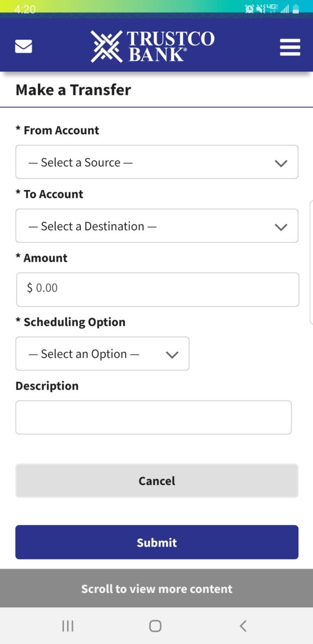Image resolution: width=313 pixels, height=644 pixels.
Task: Open the envelope messages icon
Action: pyautogui.click(x=23, y=45)
